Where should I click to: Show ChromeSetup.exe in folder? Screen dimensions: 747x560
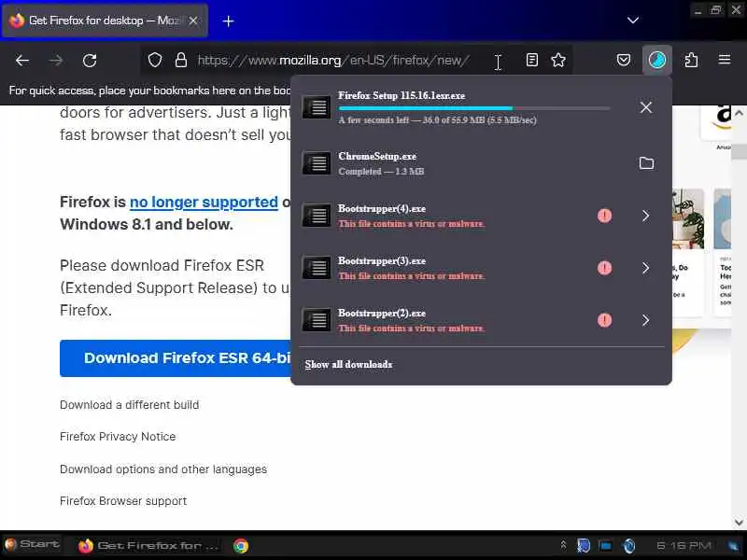coord(646,163)
